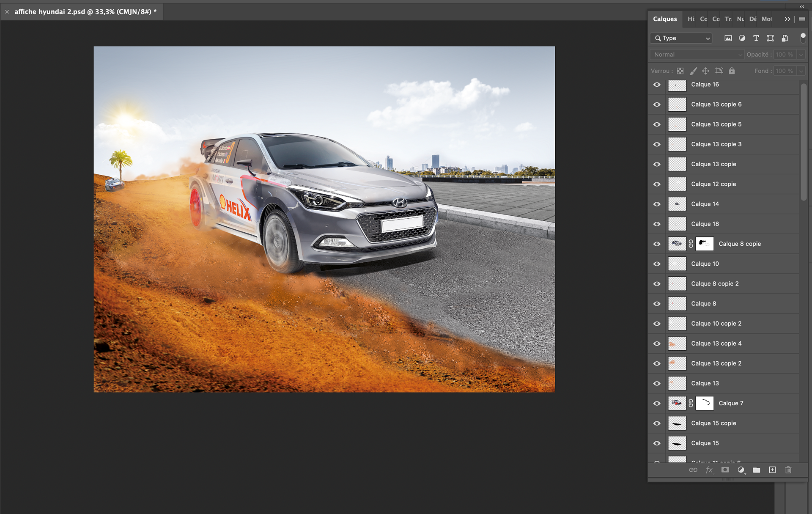Add a layer mask from bottom bar
This screenshot has height=514, width=812.
tap(725, 470)
